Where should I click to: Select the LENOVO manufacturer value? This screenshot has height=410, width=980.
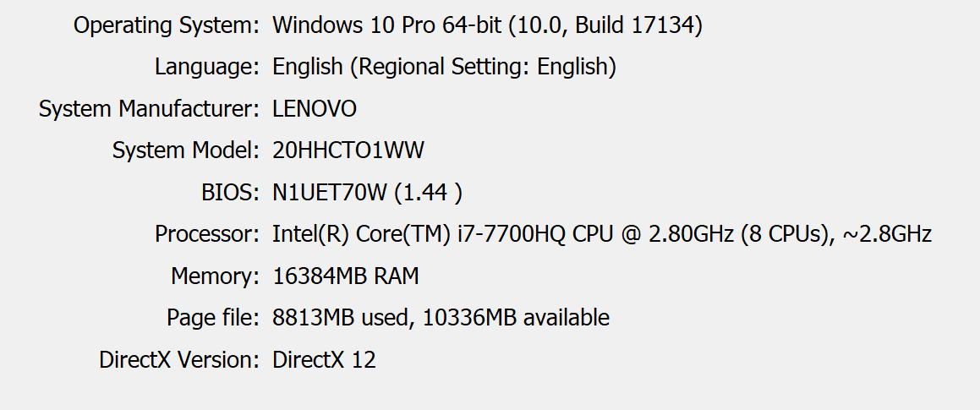pos(315,109)
